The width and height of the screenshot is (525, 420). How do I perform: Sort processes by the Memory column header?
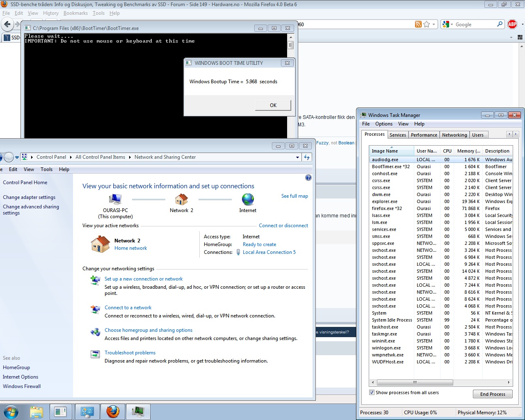pos(468,151)
